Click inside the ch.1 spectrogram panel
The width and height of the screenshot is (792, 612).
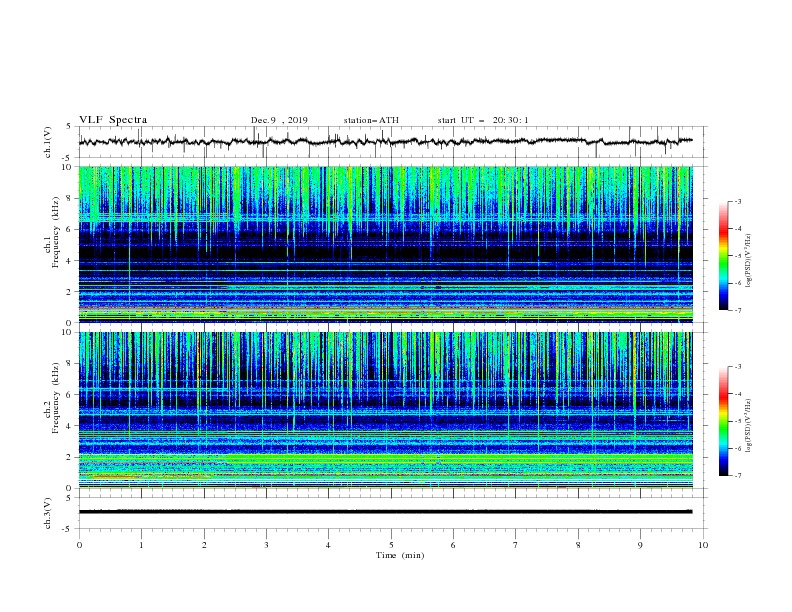386,244
